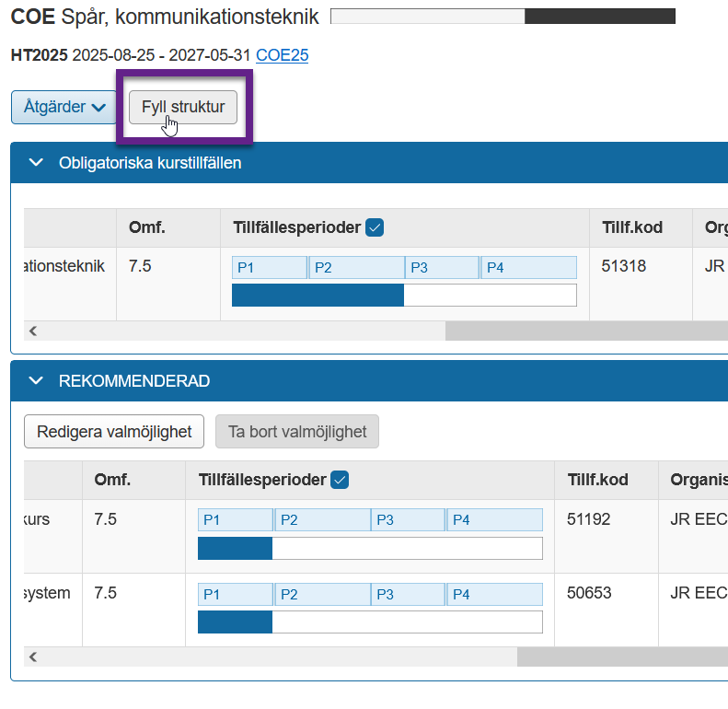
Task: Select period P4 for course 50653
Action: click(494, 595)
